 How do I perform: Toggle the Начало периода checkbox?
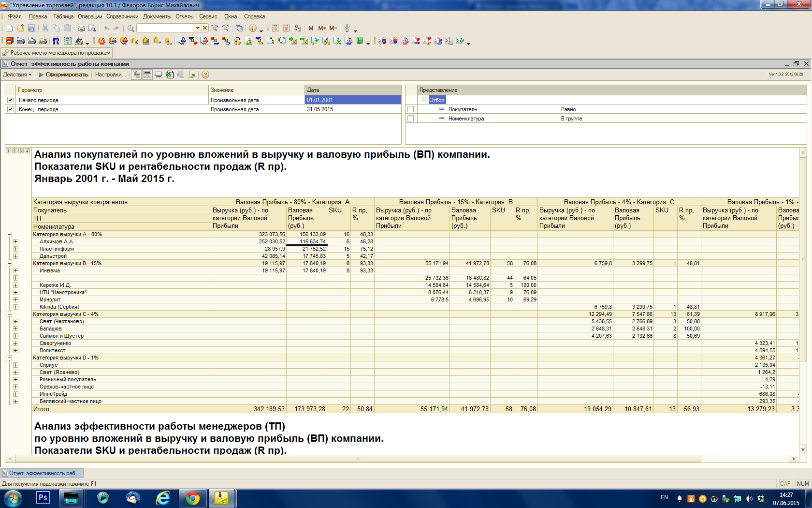[10, 100]
